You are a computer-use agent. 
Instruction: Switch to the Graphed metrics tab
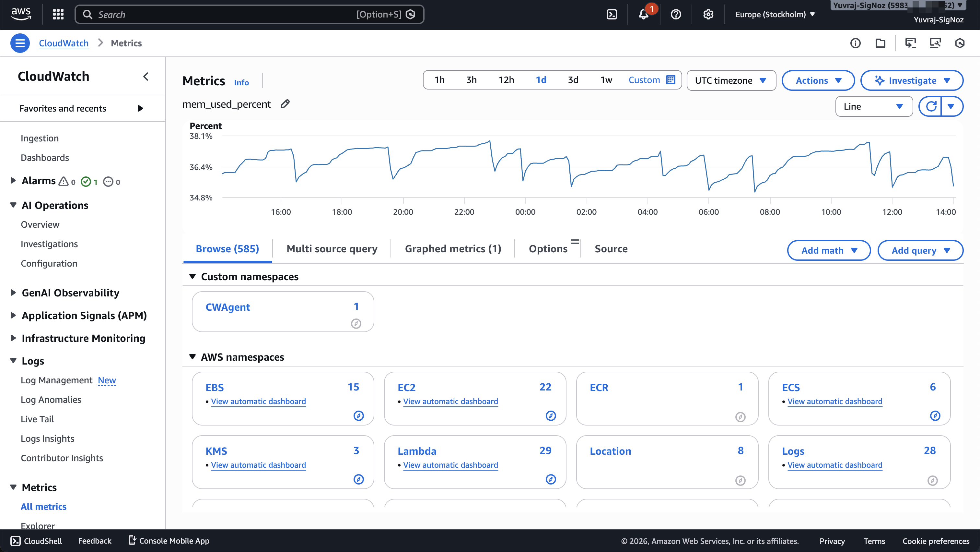(452, 248)
